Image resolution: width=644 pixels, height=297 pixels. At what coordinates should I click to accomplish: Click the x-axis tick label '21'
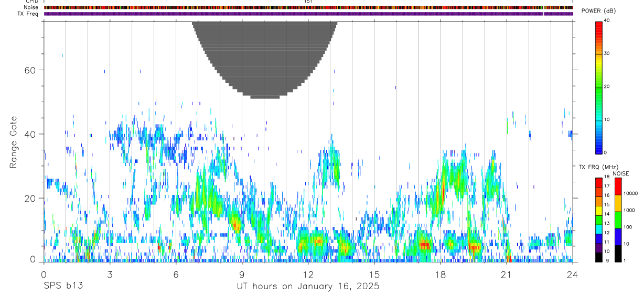(506, 274)
